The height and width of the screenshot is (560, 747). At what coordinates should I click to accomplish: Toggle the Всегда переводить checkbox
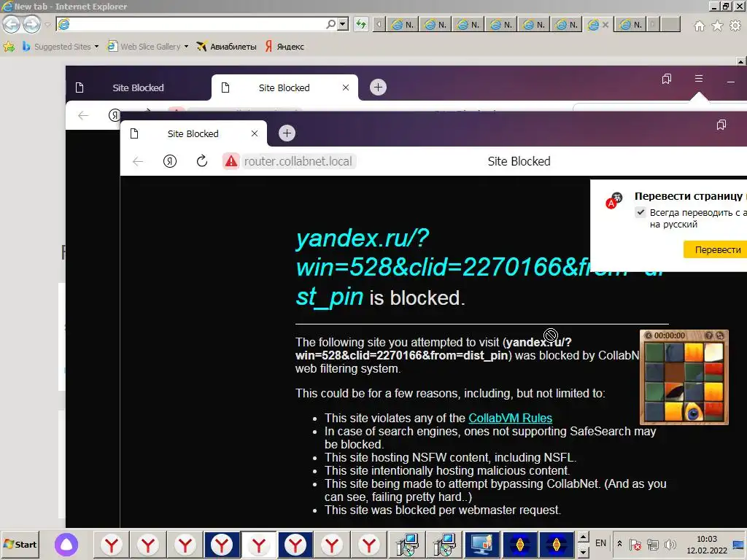click(640, 212)
